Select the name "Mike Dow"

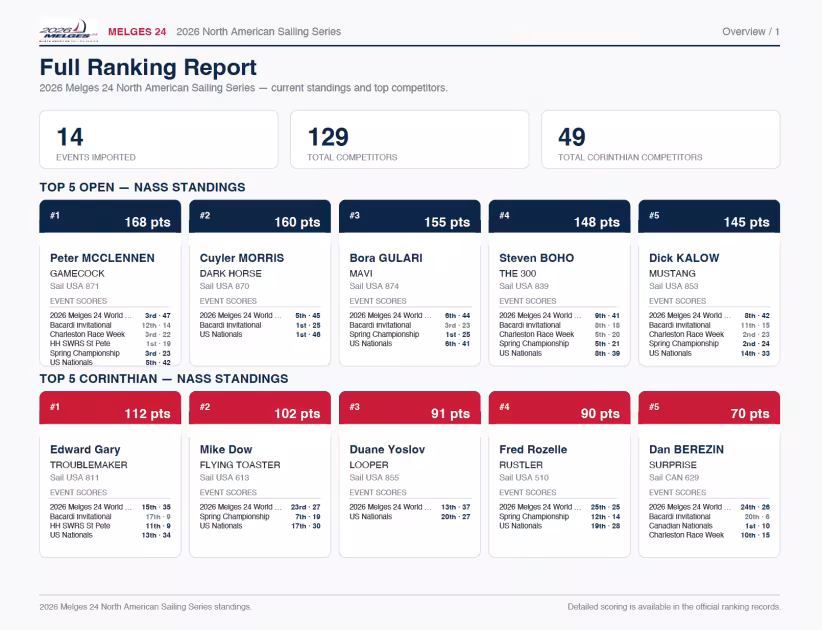coord(226,449)
